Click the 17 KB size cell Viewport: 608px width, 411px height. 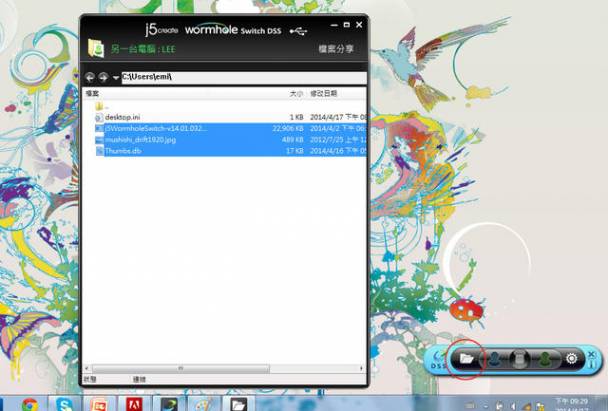(x=295, y=151)
